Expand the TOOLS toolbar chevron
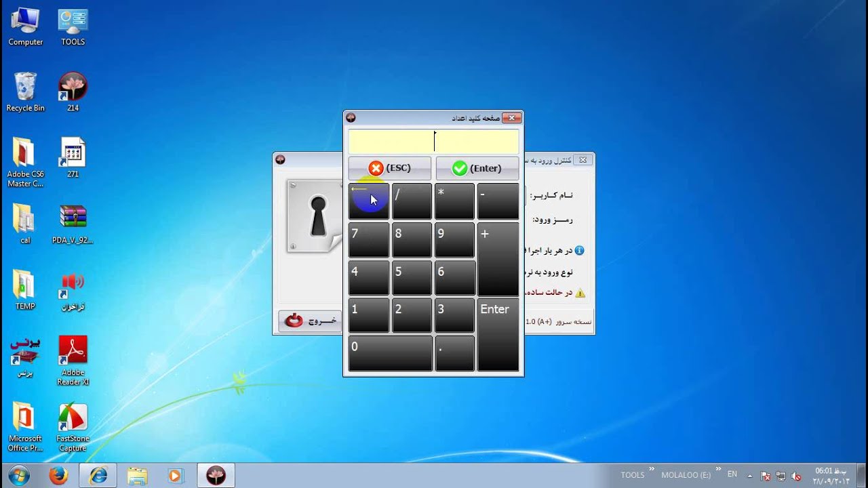This screenshot has width=868, height=488. 652,469
